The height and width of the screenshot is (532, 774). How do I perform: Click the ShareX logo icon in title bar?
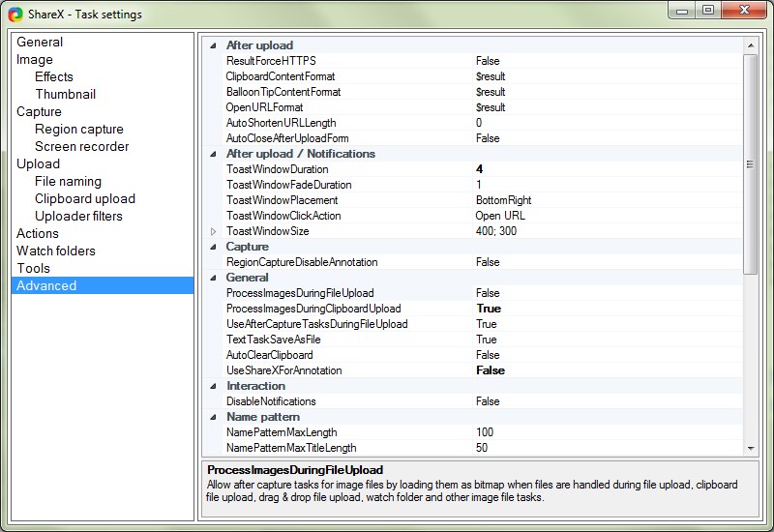coord(15,14)
